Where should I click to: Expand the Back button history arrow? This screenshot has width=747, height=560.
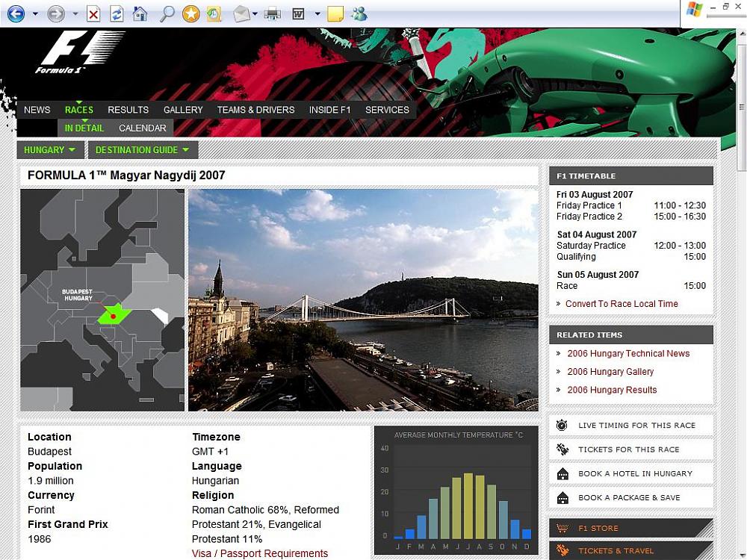tap(35, 13)
